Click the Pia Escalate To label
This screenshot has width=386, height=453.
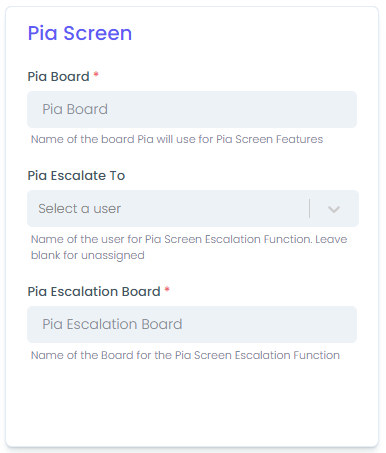tap(76, 176)
